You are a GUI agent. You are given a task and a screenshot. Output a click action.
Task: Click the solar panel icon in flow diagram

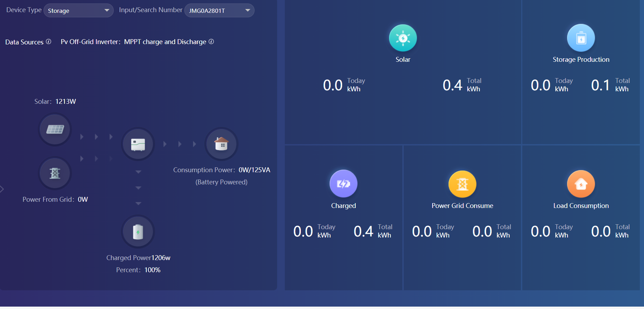tap(55, 129)
